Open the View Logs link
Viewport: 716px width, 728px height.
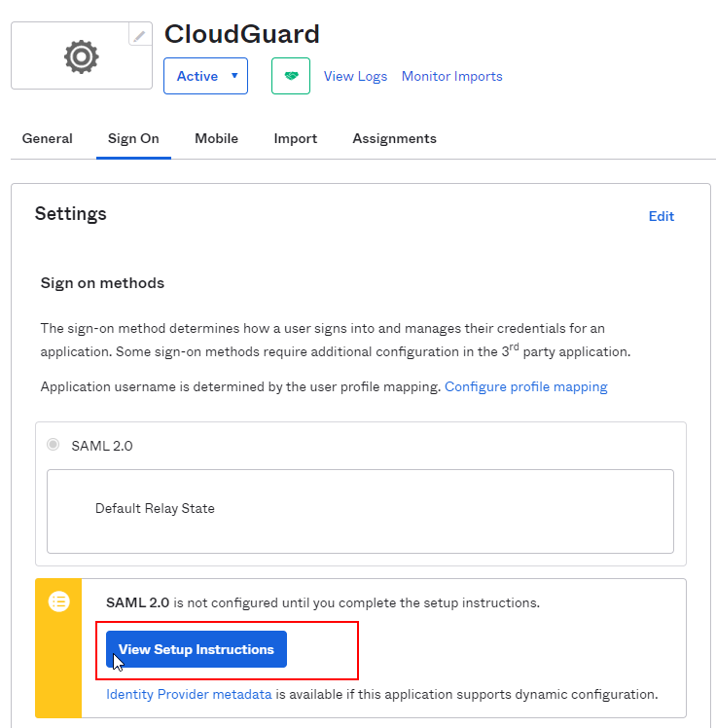355,76
